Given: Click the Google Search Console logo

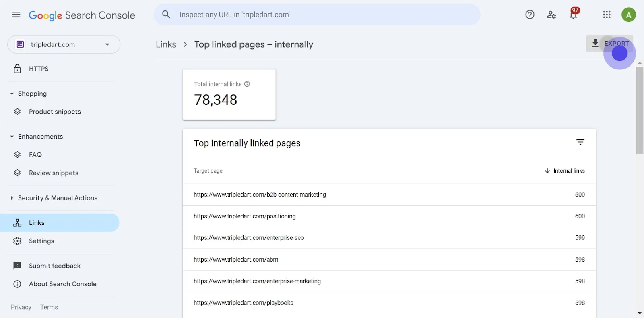Looking at the screenshot, I should pos(82,15).
